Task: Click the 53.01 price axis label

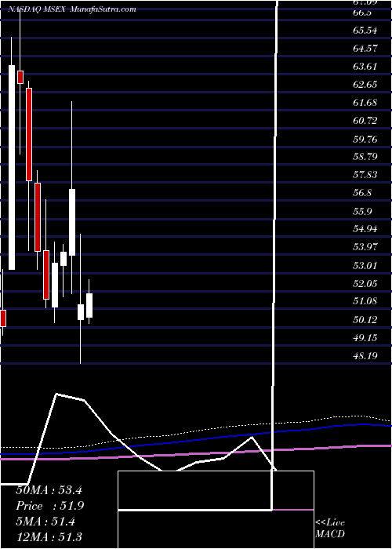Action: (x=365, y=265)
